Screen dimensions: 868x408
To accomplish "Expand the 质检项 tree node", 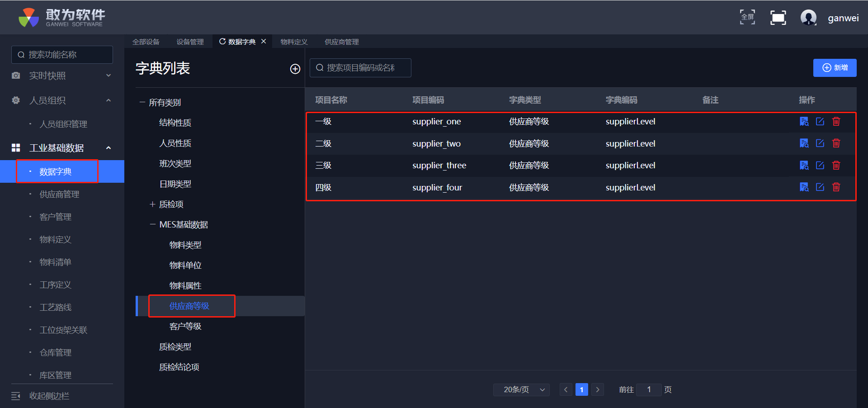I will point(152,204).
